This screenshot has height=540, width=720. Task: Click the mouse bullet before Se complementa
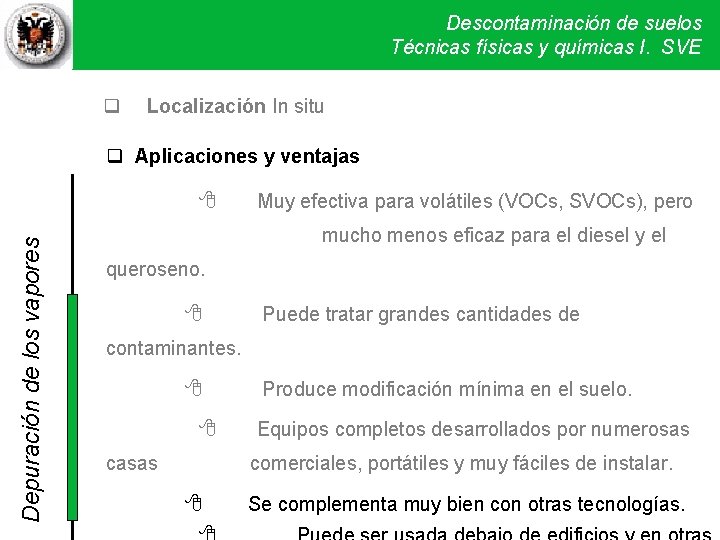[193, 502]
